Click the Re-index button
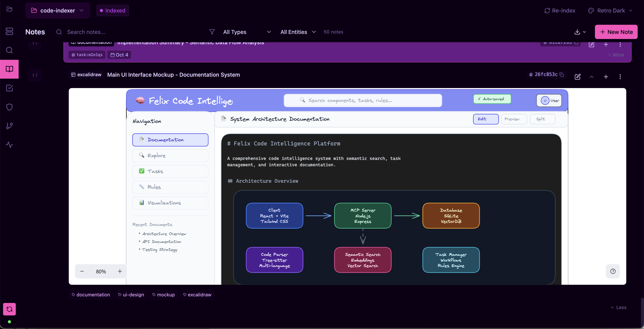The width and height of the screenshot is (644, 329). 559,11
